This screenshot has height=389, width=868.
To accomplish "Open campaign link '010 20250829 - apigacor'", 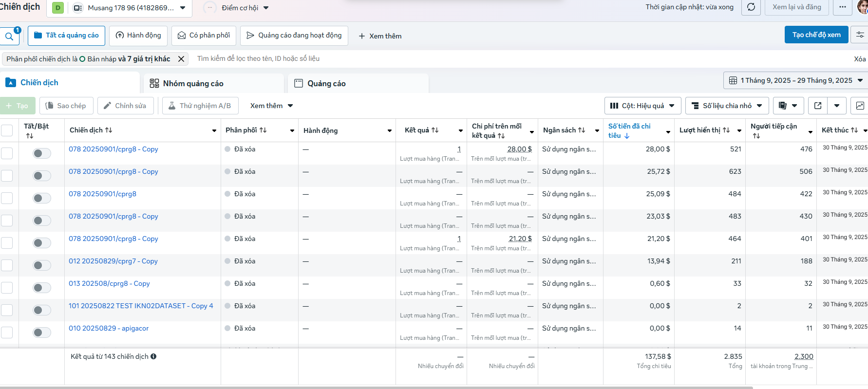I will point(109,329).
